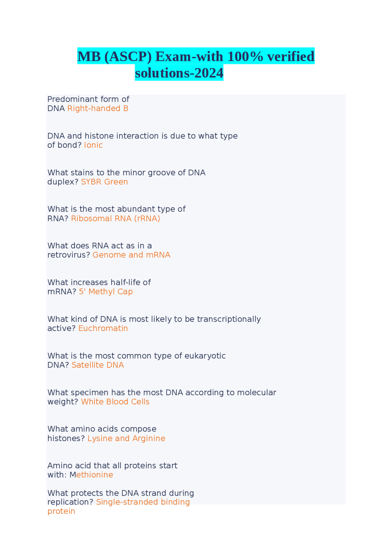Select the orange answer 'Ionic'
The image size is (392, 555).
[93, 145]
